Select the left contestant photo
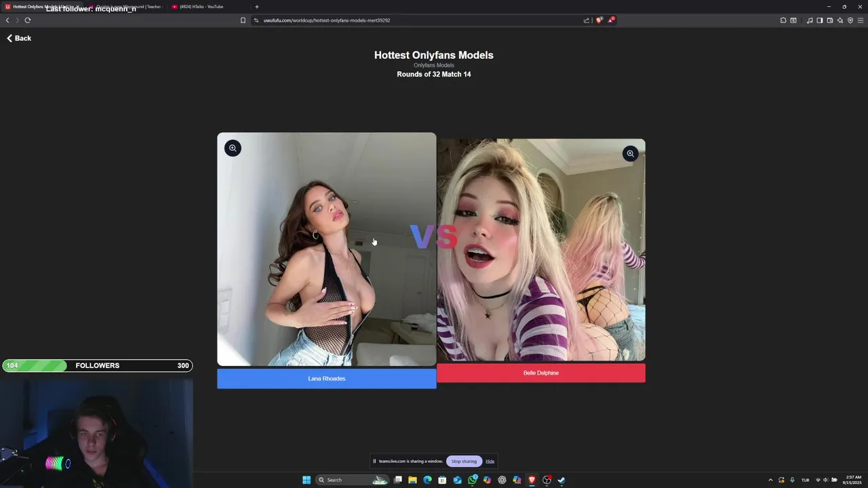The width and height of the screenshot is (868, 488). 326,249
